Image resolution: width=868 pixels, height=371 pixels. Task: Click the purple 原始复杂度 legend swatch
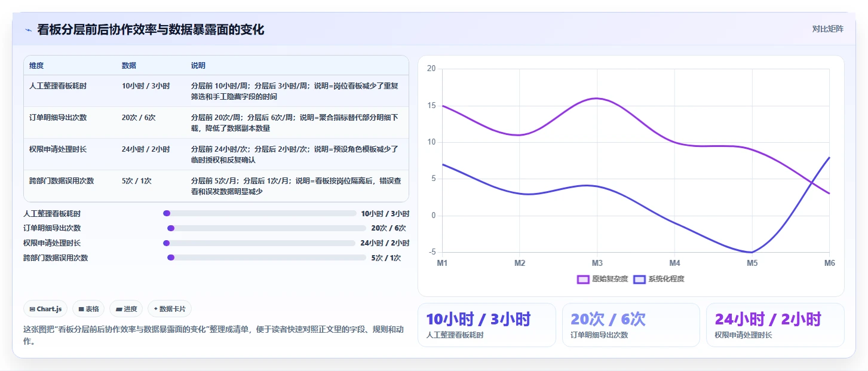coord(583,279)
